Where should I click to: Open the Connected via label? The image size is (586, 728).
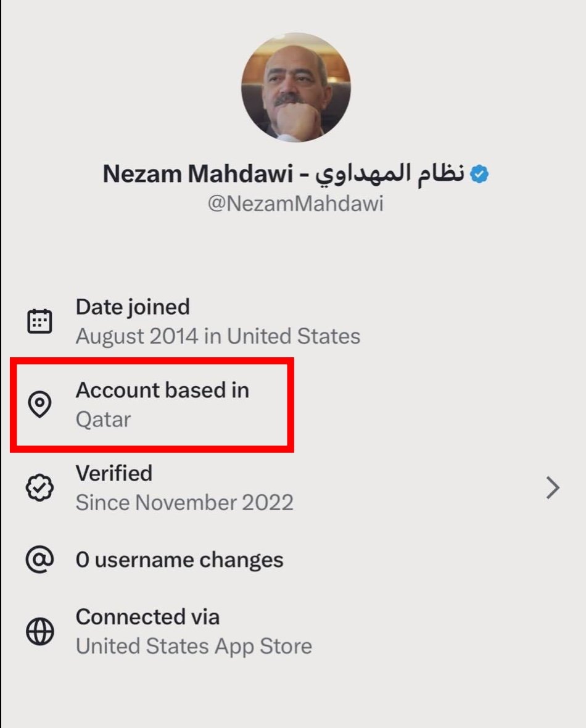(147, 617)
